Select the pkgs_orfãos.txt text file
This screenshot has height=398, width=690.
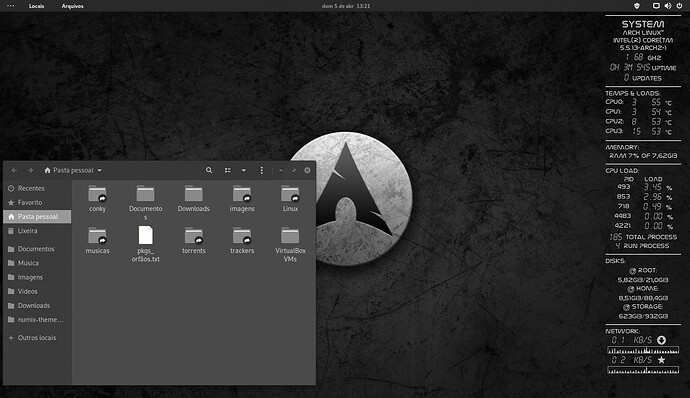(146, 236)
